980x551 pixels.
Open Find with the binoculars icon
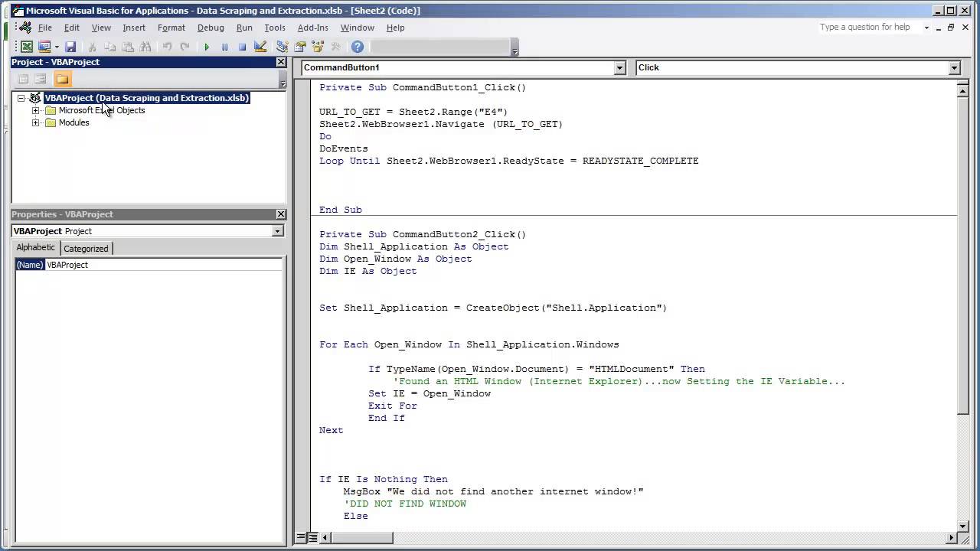point(145,47)
